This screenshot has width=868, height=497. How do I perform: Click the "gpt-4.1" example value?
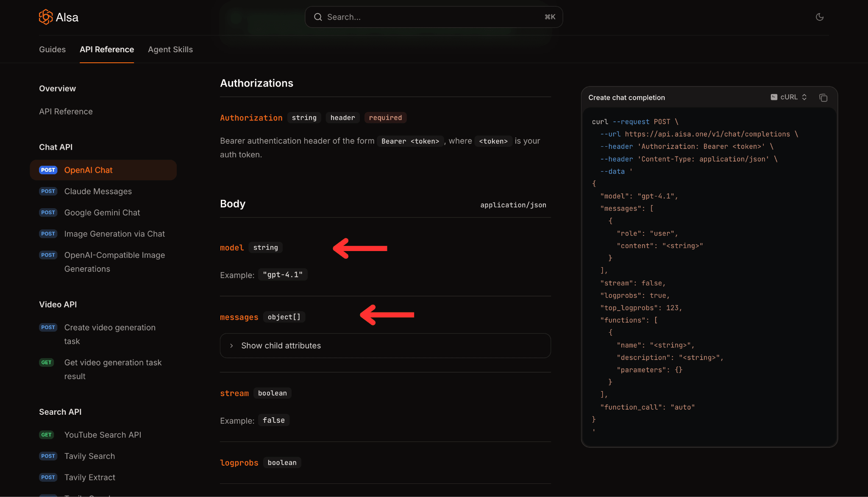[283, 275]
